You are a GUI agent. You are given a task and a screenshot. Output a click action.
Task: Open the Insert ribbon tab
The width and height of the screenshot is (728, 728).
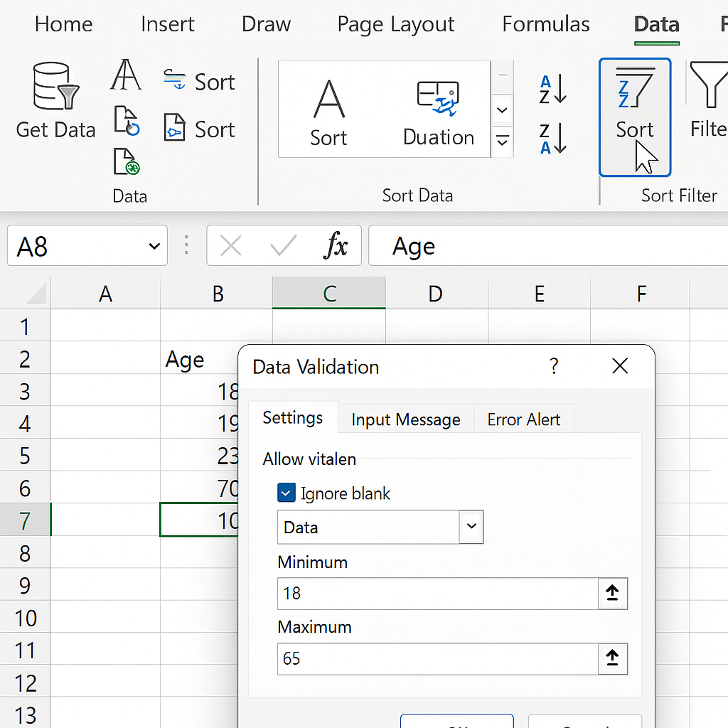pyautogui.click(x=168, y=24)
